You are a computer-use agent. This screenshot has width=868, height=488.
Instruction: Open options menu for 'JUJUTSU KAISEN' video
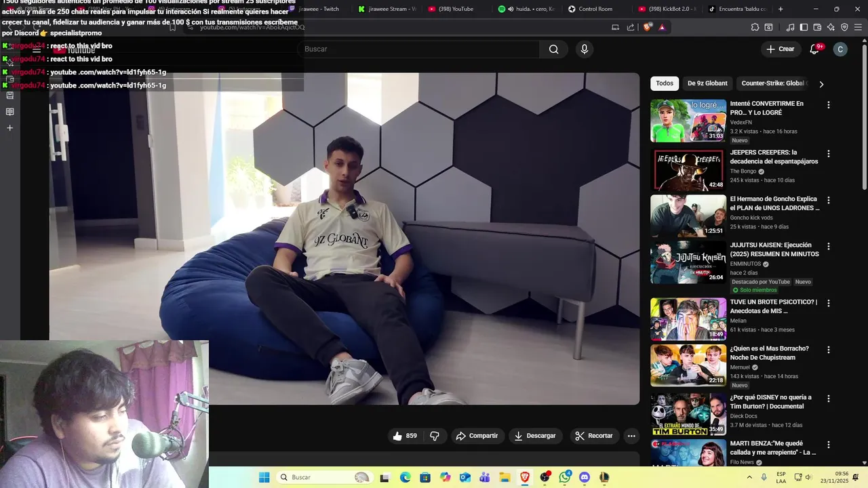click(x=828, y=247)
